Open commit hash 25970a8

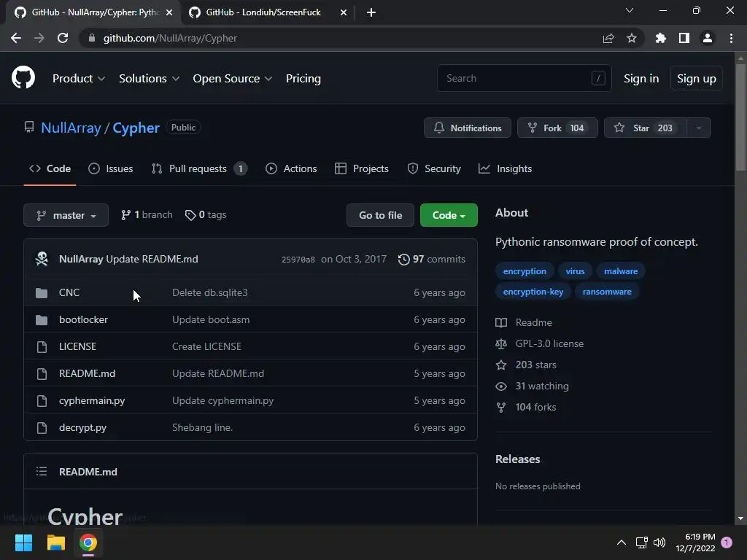(298, 260)
